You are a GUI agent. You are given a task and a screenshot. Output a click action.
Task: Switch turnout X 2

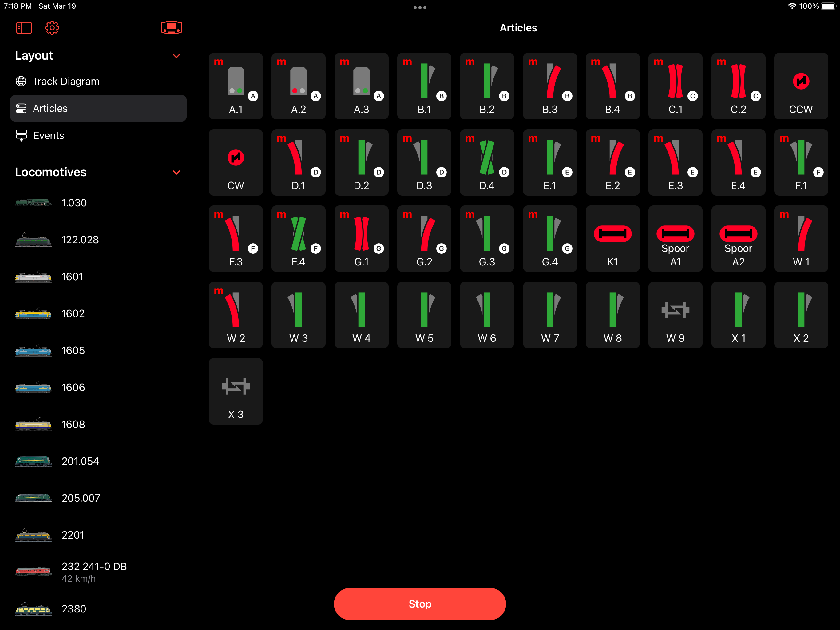801,315
